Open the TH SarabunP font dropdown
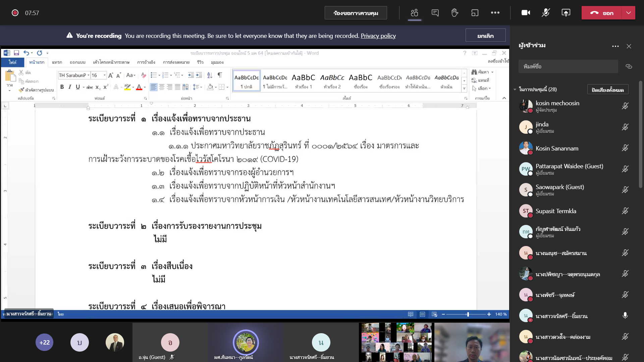This screenshot has height=362, width=644. 89,75
